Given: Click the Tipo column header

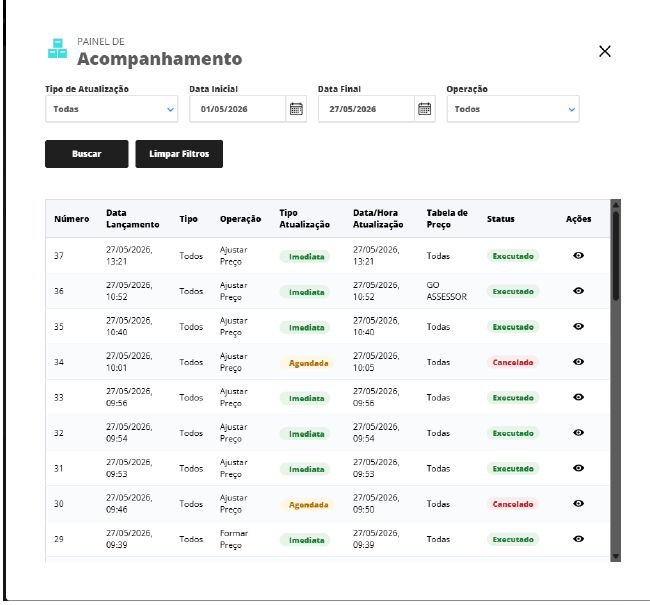Looking at the screenshot, I should click(x=188, y=219).
